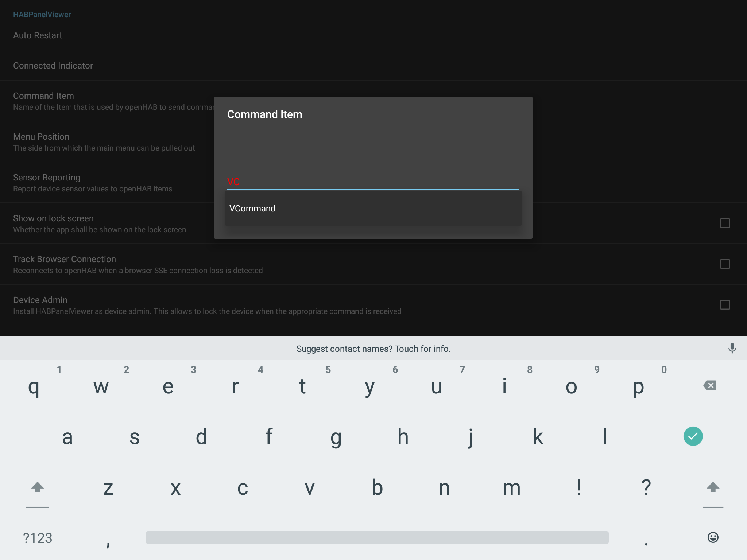Enable Show on lock screen checkbox
This screenshot has height=560, width=747.
725,223
